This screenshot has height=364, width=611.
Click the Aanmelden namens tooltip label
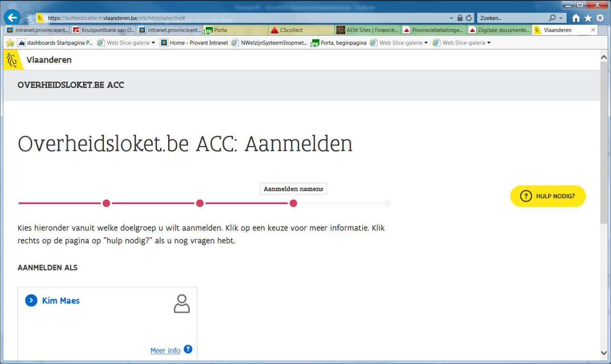click(x=294, y=189)
